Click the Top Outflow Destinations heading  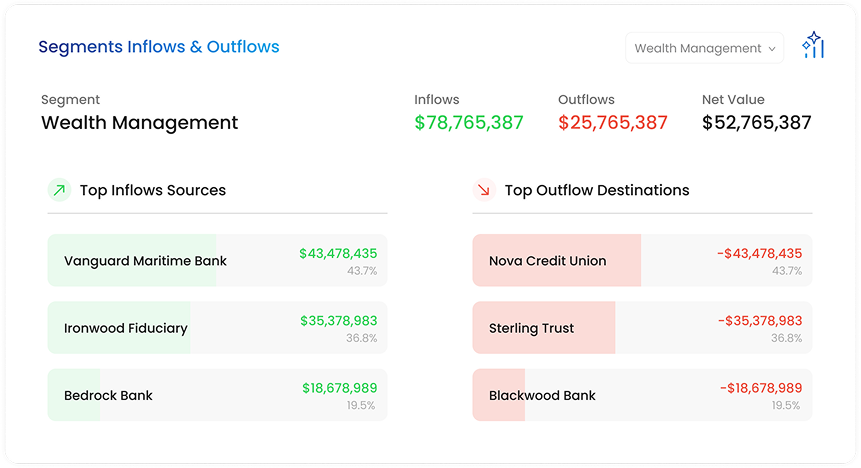coord(597,190)
